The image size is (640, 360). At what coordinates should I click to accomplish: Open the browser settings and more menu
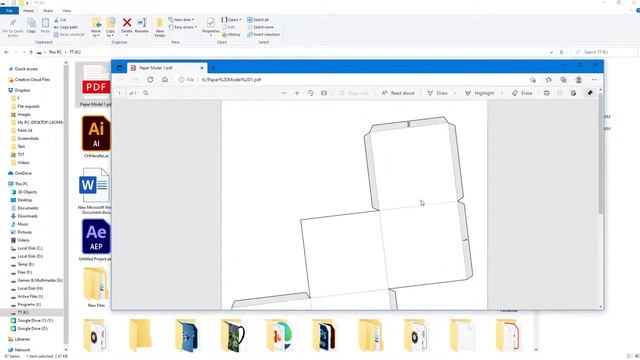(594, 80)
